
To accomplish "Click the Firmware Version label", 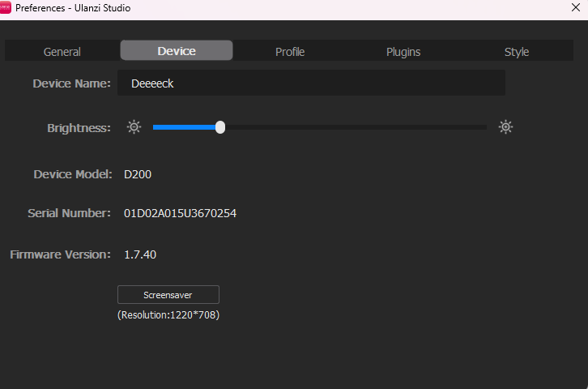I will [61, 254].
